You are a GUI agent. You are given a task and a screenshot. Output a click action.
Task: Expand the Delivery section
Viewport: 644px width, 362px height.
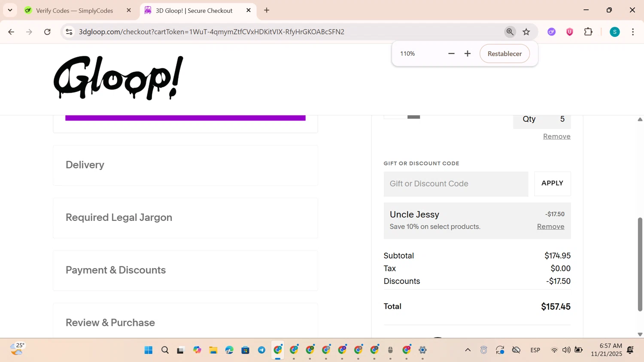tap(185, 165)
